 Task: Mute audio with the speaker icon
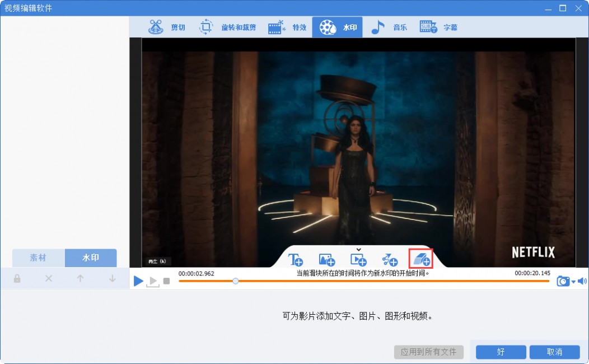click(x=582, y=281)
